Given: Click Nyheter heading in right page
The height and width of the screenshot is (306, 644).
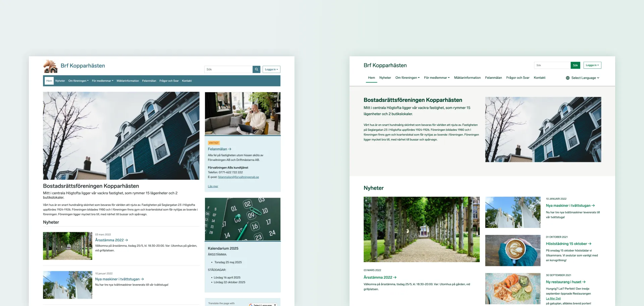Looking at the screenshot, I should pyautogui.click(x=374, y=188).
